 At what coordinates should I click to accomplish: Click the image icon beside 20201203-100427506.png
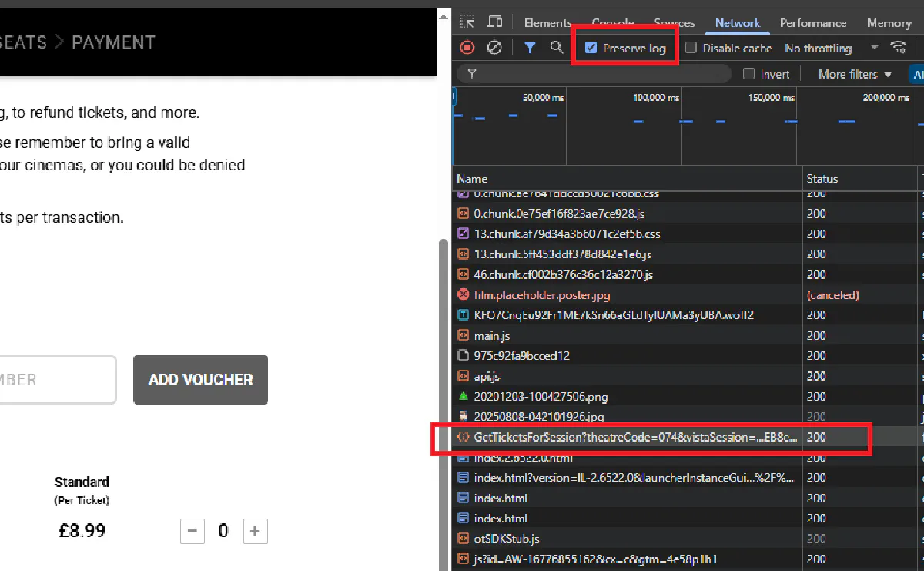[x=464, y=396]
